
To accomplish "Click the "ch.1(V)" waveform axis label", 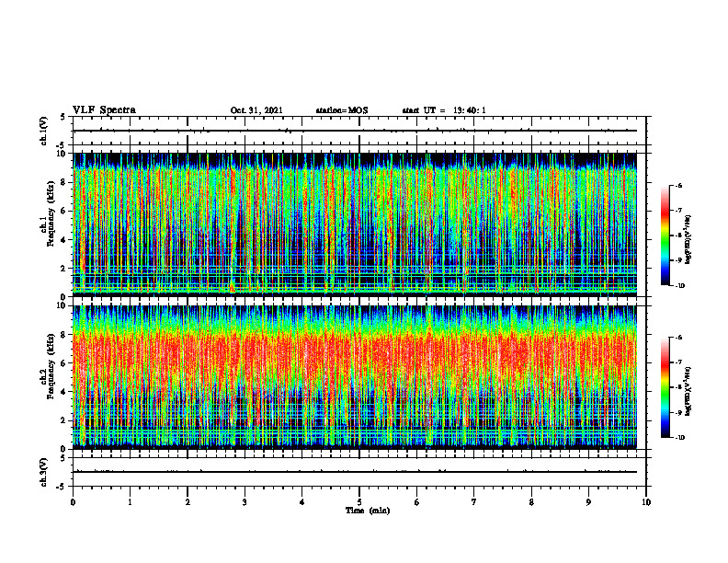I will pos(43,131).
